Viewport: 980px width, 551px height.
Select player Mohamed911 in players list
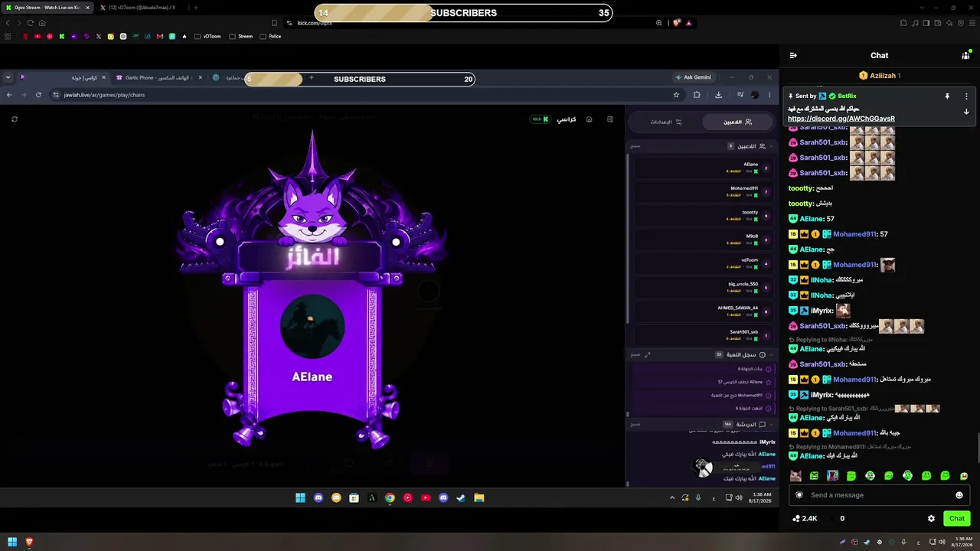[704, 191]
